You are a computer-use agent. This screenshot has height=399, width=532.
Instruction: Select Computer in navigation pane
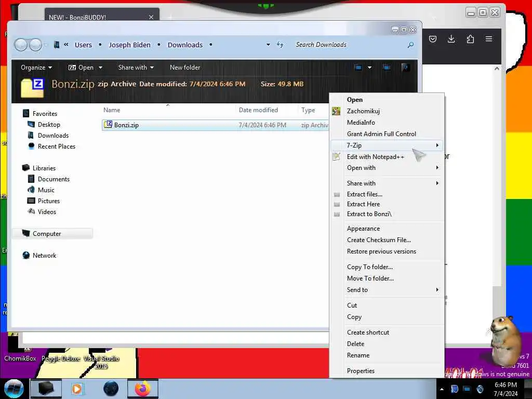[52, 233]
